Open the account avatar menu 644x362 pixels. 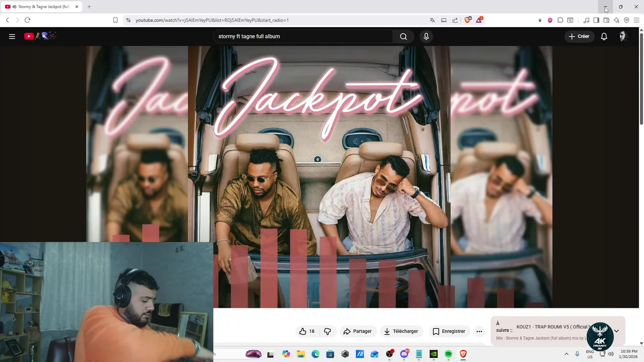coord(623,36)
